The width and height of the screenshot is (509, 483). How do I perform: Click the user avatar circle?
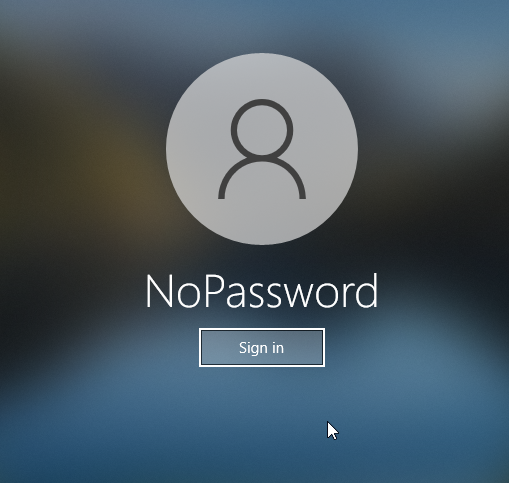pos(262,149)
